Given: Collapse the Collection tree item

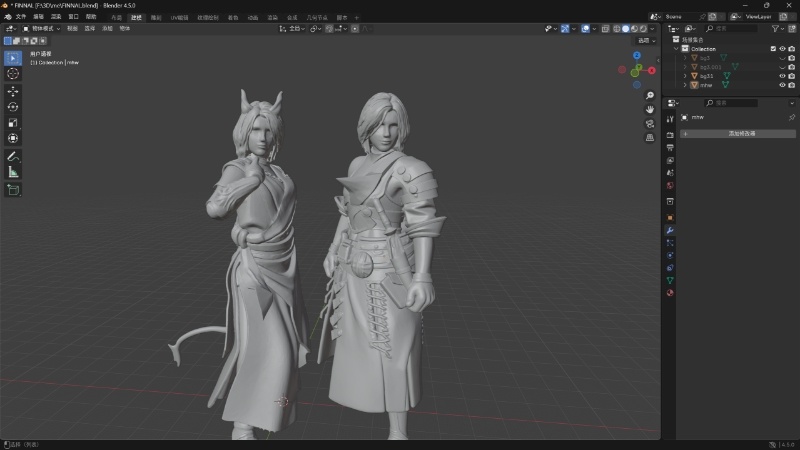Looking at the screenshot, I should pos(677,49).
